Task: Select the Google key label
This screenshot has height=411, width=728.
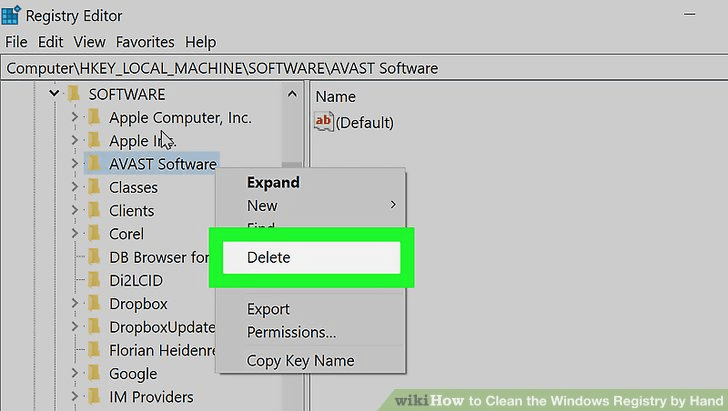Action: click(x=133, y=374)
